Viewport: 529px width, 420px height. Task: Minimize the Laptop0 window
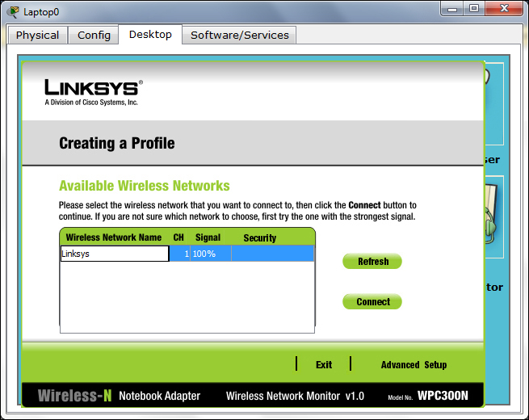pos(452,8)
